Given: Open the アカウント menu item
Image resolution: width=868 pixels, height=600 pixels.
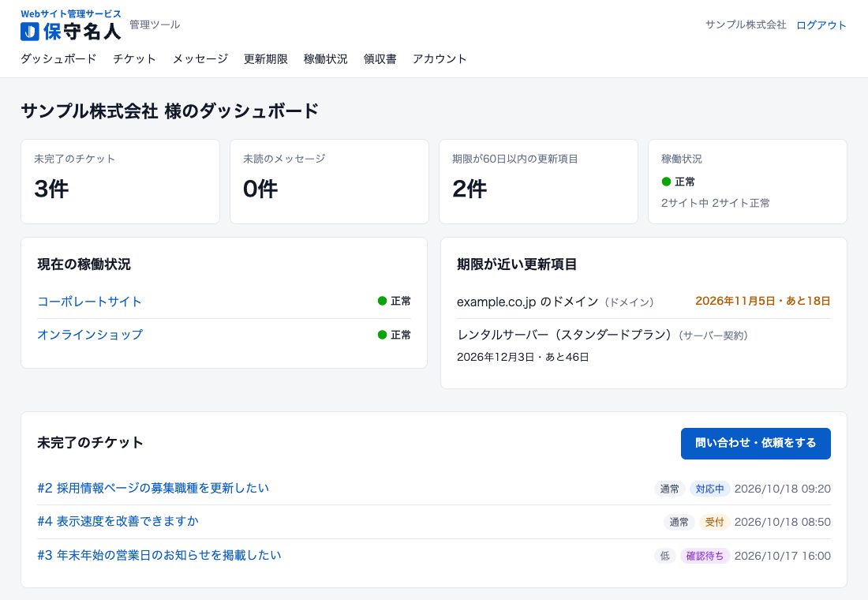Looking at the screenshot, I should 440,58.
